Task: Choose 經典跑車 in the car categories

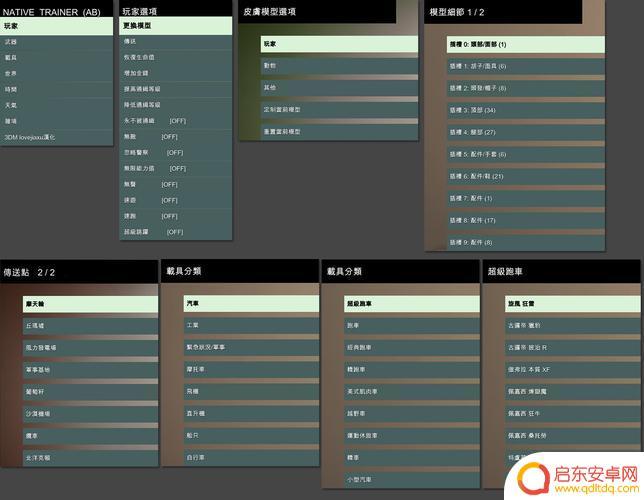Action: click(412, 348)
